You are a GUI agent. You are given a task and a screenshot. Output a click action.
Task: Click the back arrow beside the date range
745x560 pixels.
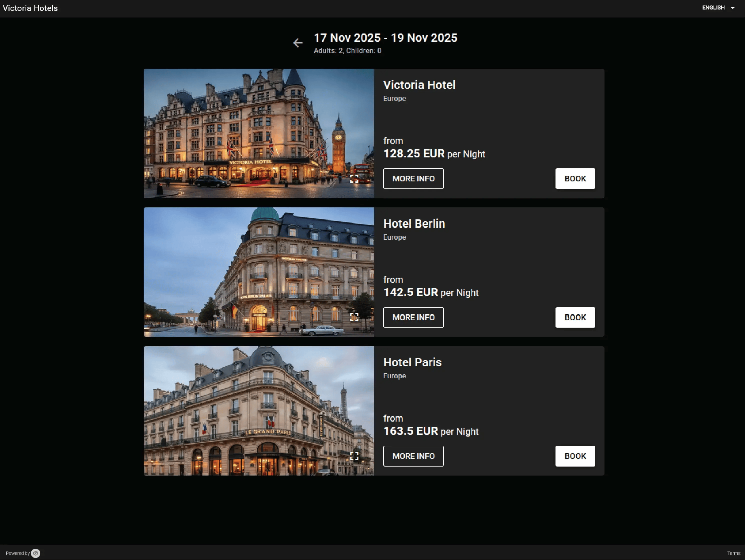[x=298, y=43]
